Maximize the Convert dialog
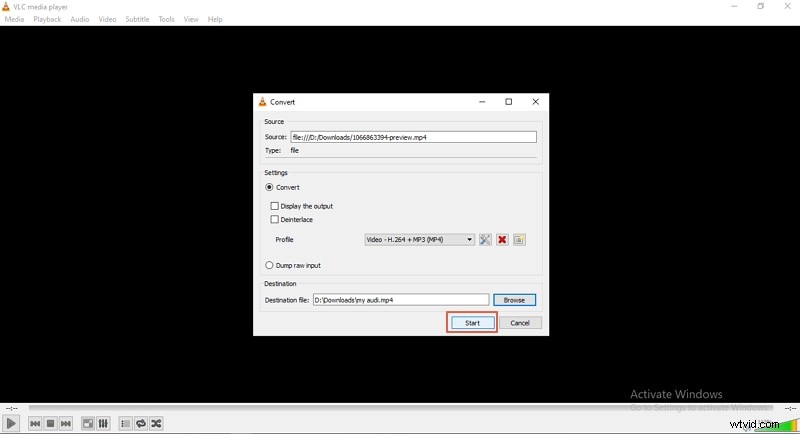The image size is (800, 434). 509,101
